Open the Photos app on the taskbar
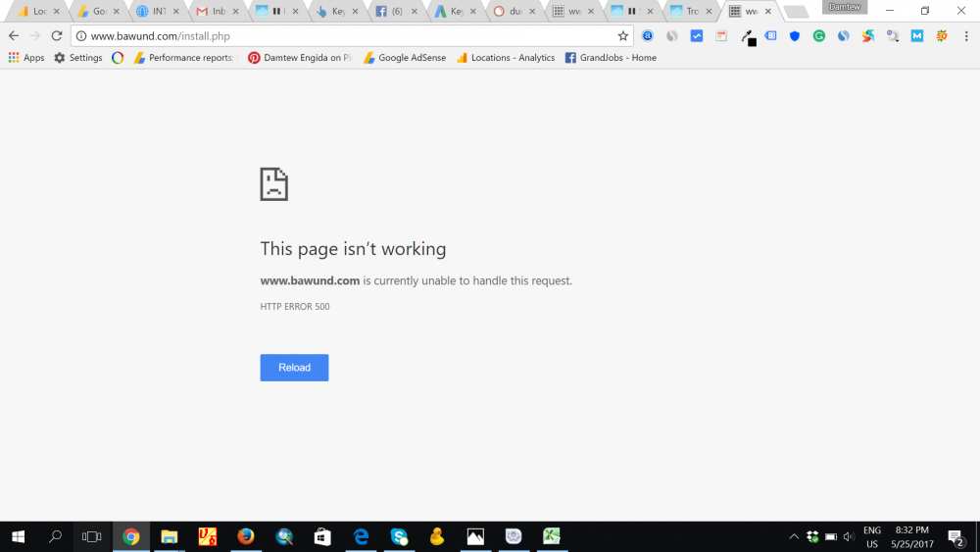The height and width of the screenshot is (552, 980). 475,536
